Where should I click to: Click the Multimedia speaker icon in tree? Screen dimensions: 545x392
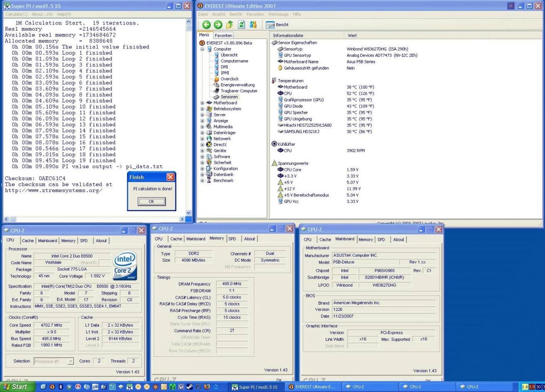click(209, 127)
